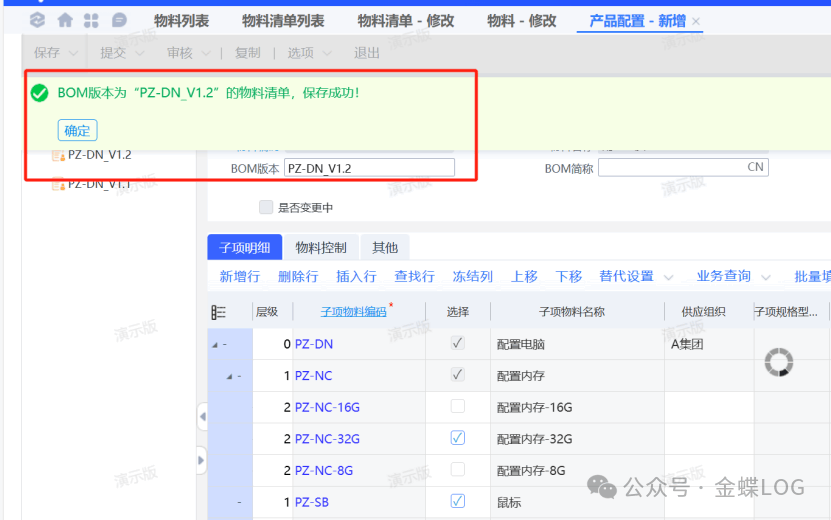The height and width of the screenshot is (520, 831).
Task: Click the left collapse arrow on panel splitter
Action: tap(201, 415)
